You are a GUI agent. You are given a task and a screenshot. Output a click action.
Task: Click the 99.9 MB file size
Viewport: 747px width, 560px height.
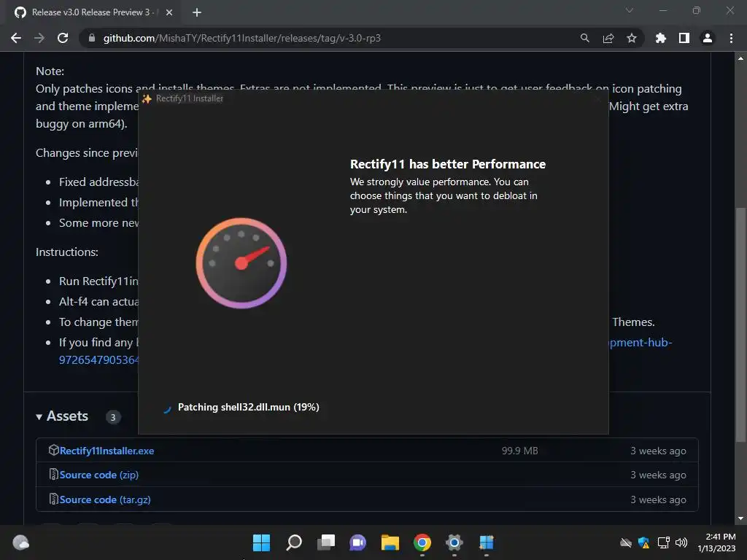pyautogui.click(x=519, y=451)
